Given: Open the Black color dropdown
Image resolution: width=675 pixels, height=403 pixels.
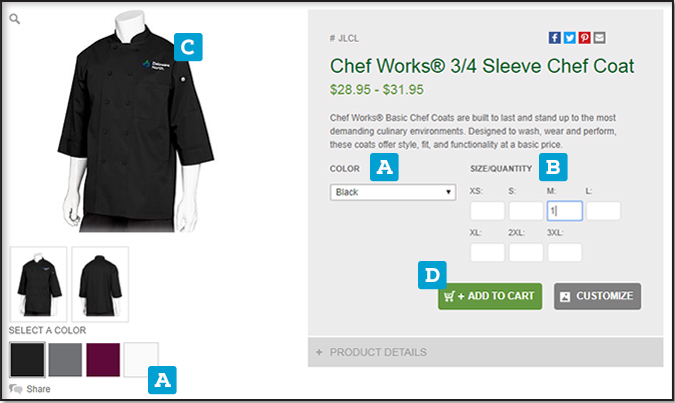Looking at the screenshot, I should pos(393,192).
